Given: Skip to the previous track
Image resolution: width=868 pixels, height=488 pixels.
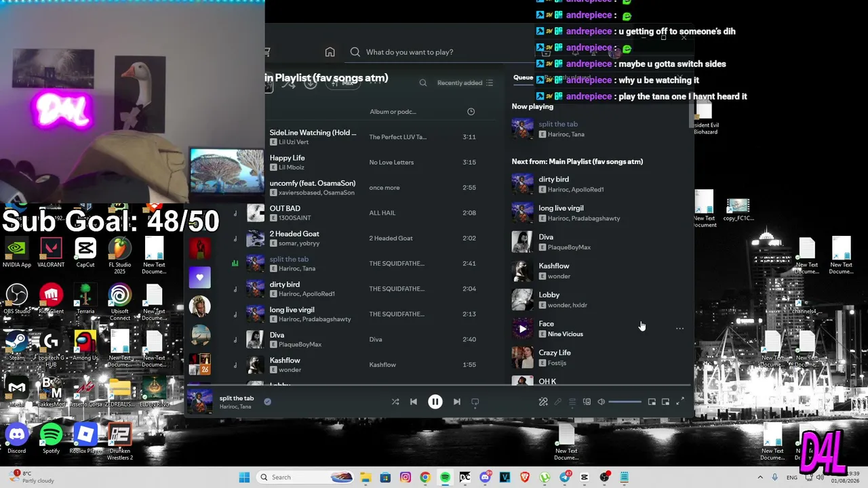Looking at the screenshot, I should click(x=414, y=402).
